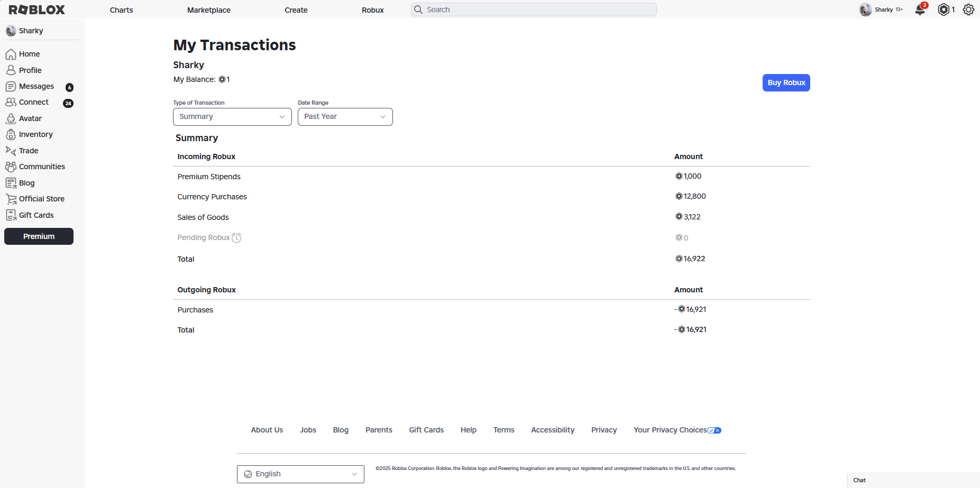Open the Type of Transaction dropdown
This screenshot has height=488, width=980.
pyautogui.click(x=232, y=117)
